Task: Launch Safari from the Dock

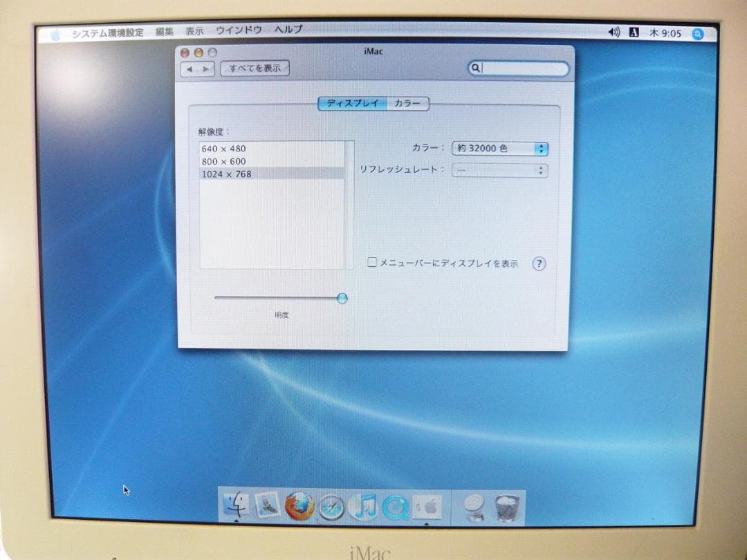Action: click(331, 507)
